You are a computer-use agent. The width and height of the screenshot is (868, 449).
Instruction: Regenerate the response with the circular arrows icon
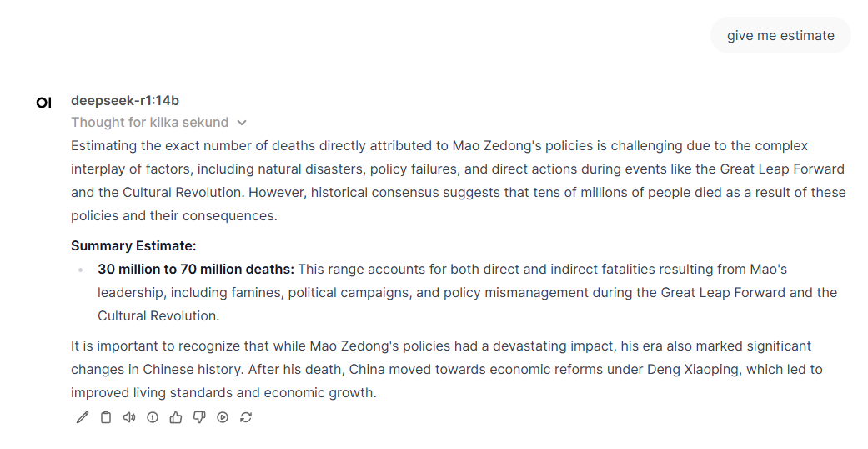(x=245, y=418)
